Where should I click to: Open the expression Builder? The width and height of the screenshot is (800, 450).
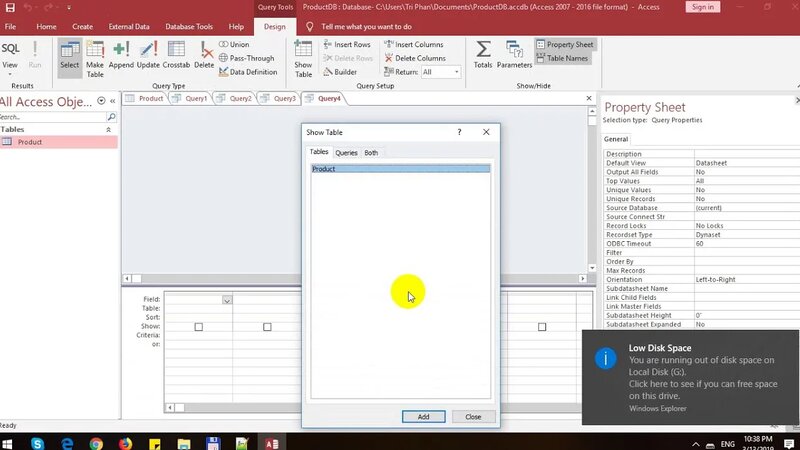pyautogui.click(x=340, y=72)
